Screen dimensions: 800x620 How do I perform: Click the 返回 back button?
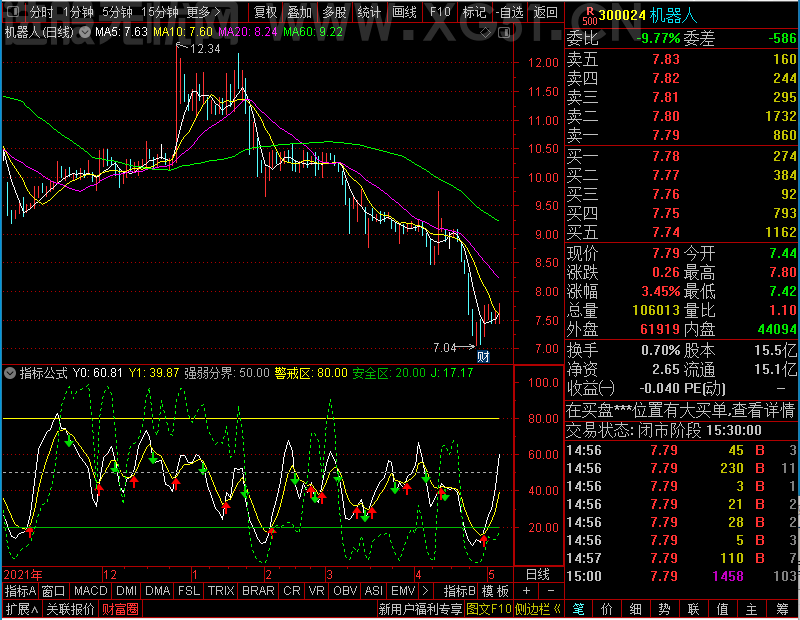(545, 12)
